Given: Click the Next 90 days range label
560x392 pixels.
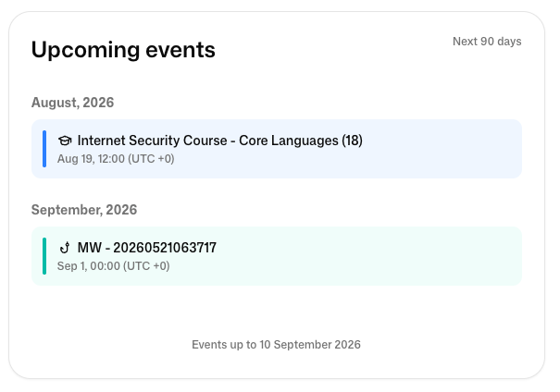Looking at the screenshot, I should (x=487, y=42).
